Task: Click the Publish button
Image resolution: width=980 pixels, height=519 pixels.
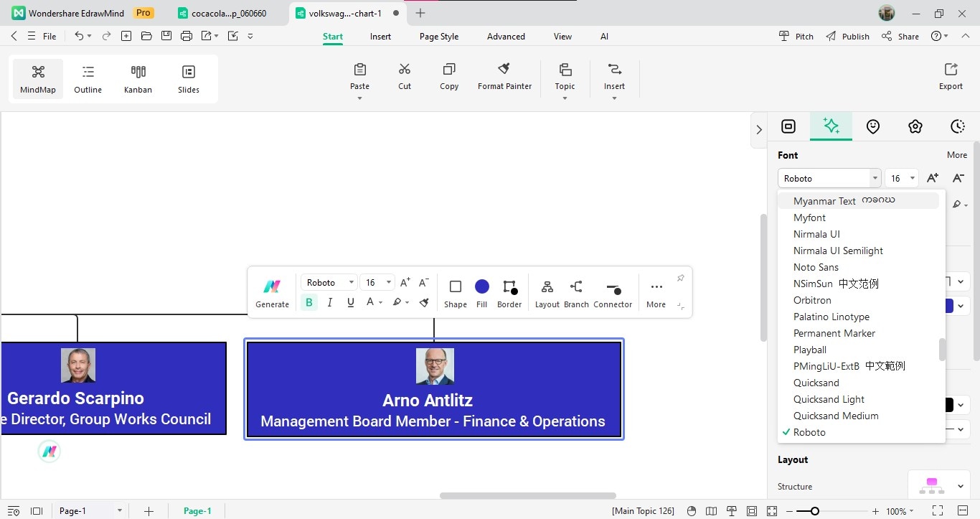Action: [848, 37]
